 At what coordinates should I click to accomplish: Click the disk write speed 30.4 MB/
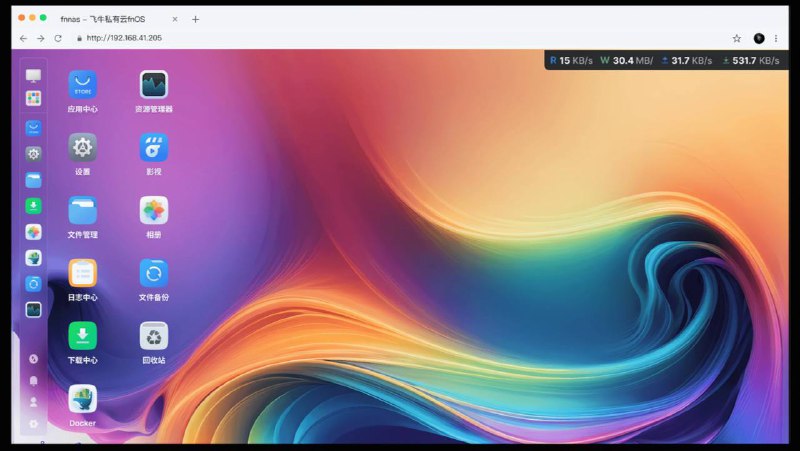click(627, 61)
